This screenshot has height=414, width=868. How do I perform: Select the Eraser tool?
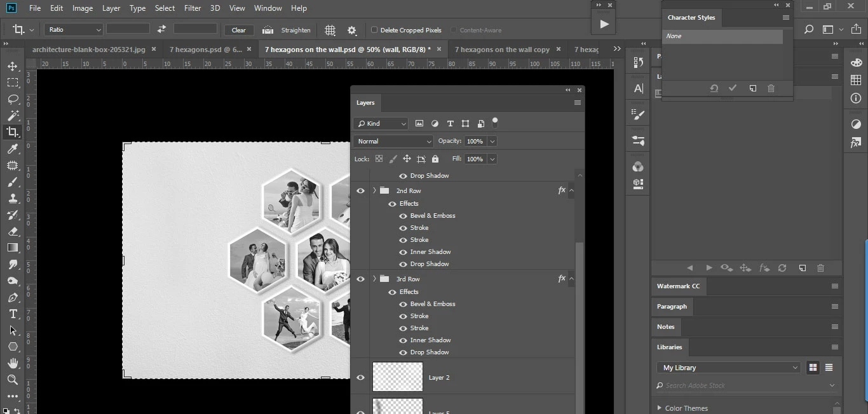pos(13,232)
